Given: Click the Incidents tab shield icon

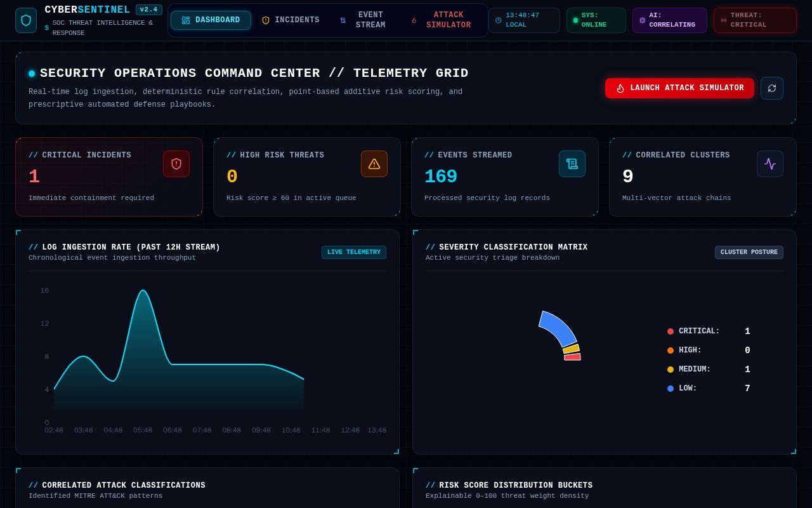Looking at the screenshot, I should click(x=266, y=20).
